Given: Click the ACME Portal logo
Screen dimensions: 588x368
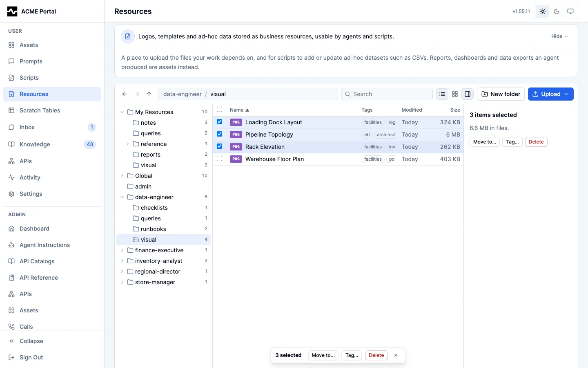Looking at the screenshot, I should coord(12,11).
